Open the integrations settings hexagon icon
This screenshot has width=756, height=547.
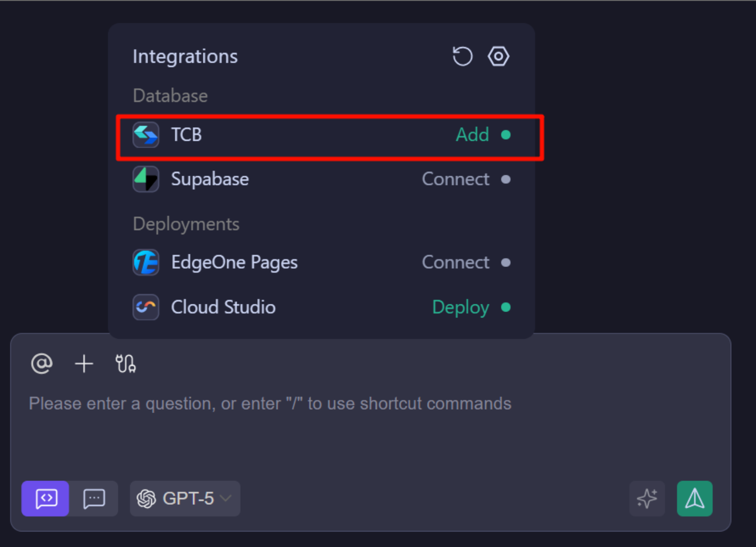click(498, 56)
